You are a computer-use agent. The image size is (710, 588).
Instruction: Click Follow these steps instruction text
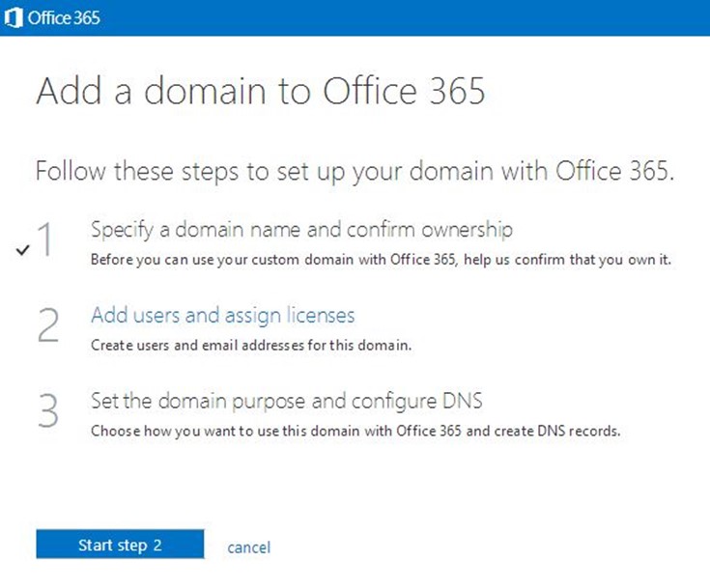point(352,172)
